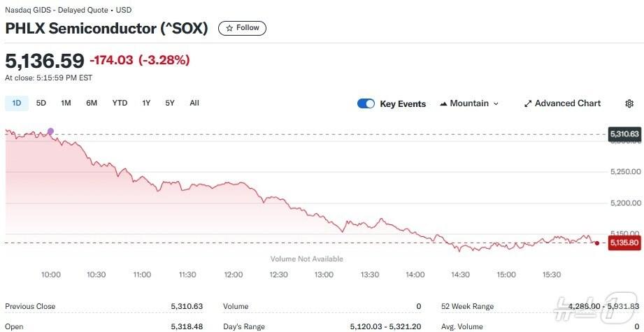Show the 6M chart range

92,103
